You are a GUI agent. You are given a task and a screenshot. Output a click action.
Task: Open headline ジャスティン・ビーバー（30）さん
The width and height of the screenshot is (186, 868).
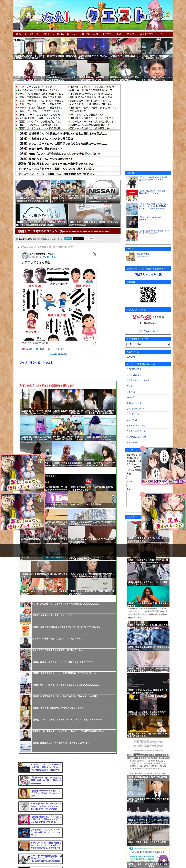(56, 174)
